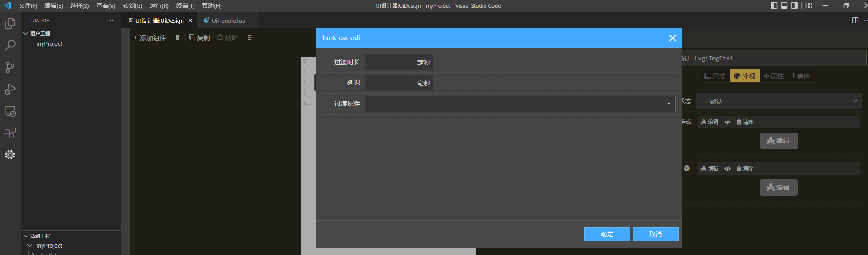Open Source Control view icon
The height and width of the screenshot is (255, 868).
click(x=10, y=67)
